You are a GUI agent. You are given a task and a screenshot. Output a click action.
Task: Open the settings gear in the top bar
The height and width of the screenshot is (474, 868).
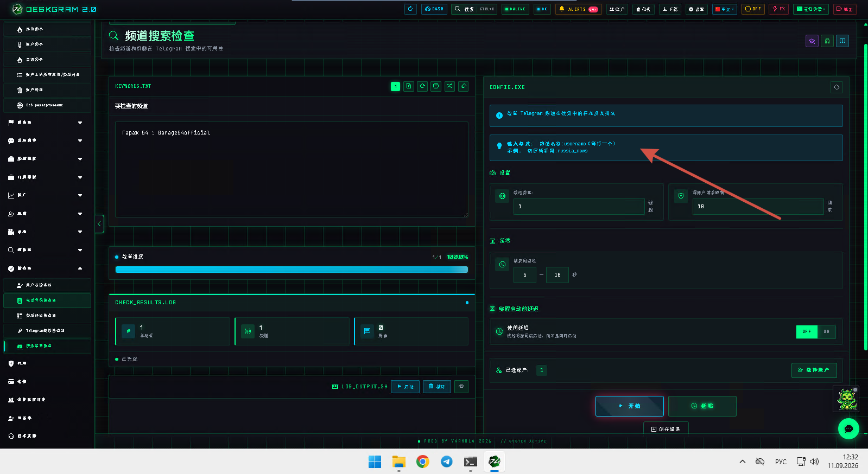pos(695,9)
